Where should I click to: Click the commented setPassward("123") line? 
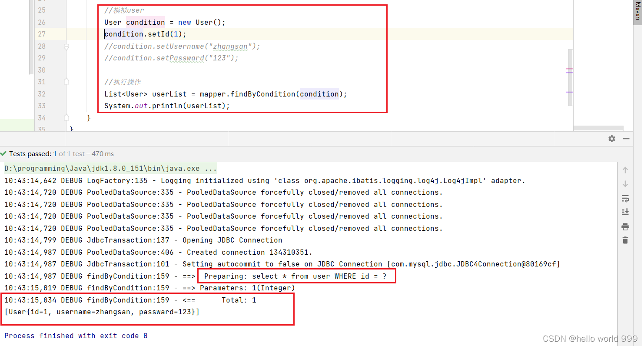[x=171, y=58]
